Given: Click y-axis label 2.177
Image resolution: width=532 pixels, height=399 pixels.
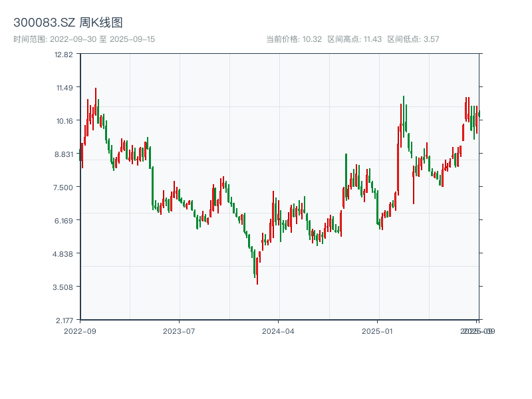Looking at the screenshot, I should 65,321.
